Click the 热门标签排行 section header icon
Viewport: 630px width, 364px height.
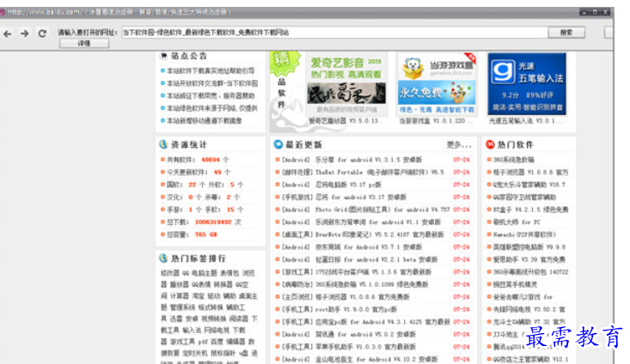tap(162, 258)
